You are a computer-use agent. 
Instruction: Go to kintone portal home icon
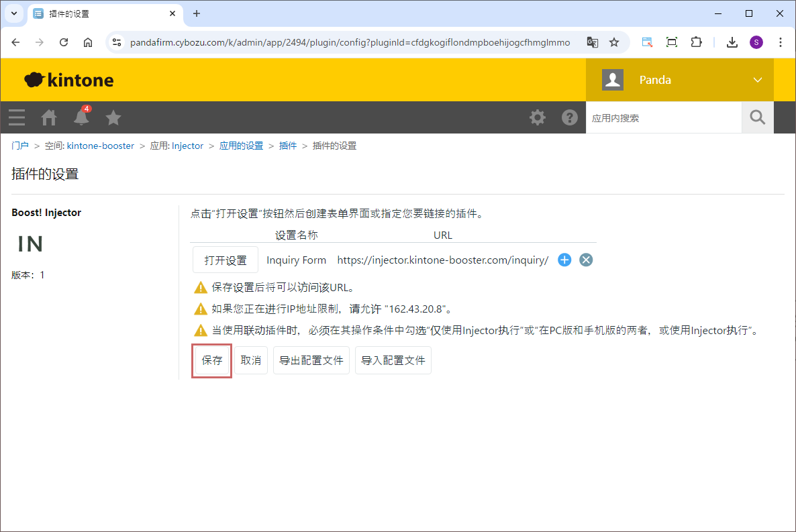[x=49, y=117]
